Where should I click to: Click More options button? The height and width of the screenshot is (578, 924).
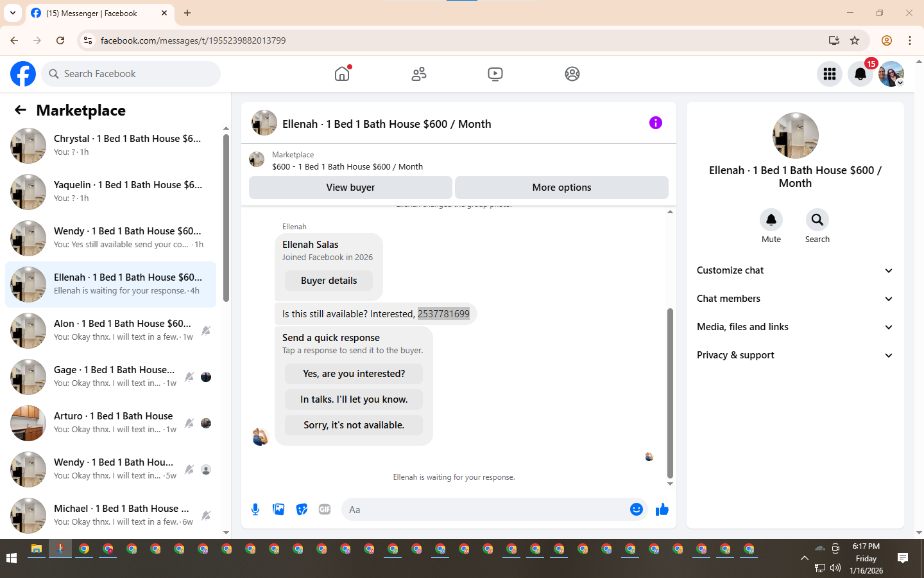tap(561, 188)
